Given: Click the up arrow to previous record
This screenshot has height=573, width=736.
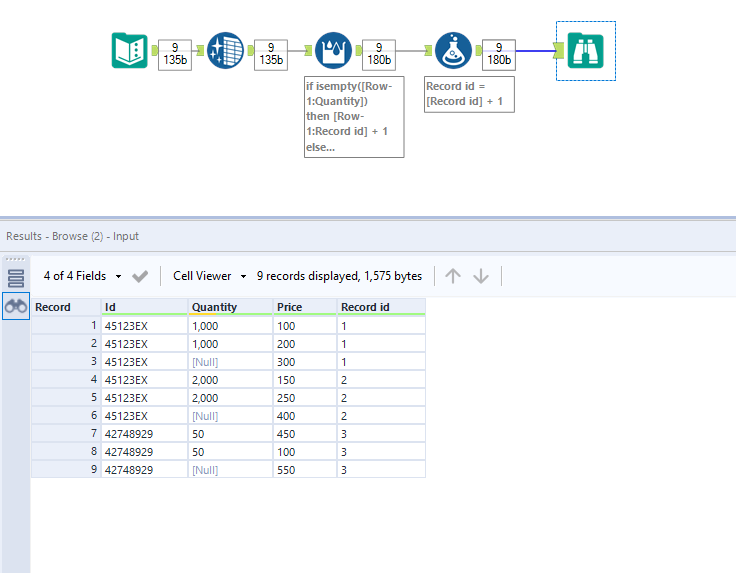Looking at the screenshot, I should point(453,276).
